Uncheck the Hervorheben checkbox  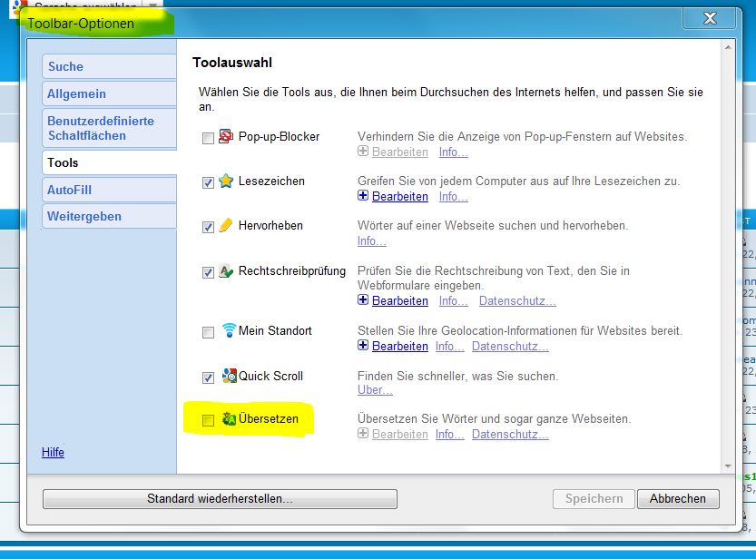pyautogui.click(x=208, y=227)
